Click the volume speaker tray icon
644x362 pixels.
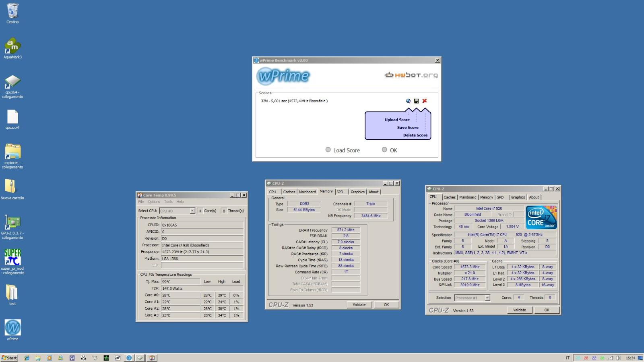(618, 358)
